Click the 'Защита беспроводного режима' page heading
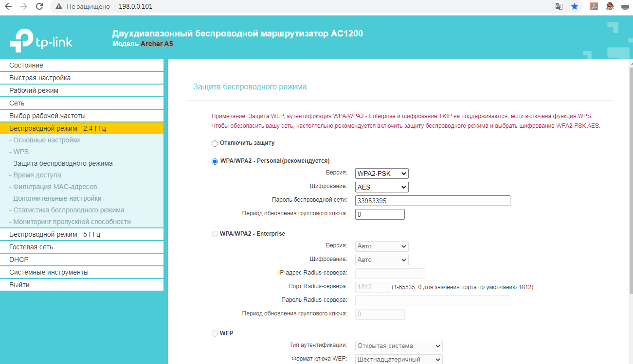The height and width of the screenshot is (364, 633). 250,87
